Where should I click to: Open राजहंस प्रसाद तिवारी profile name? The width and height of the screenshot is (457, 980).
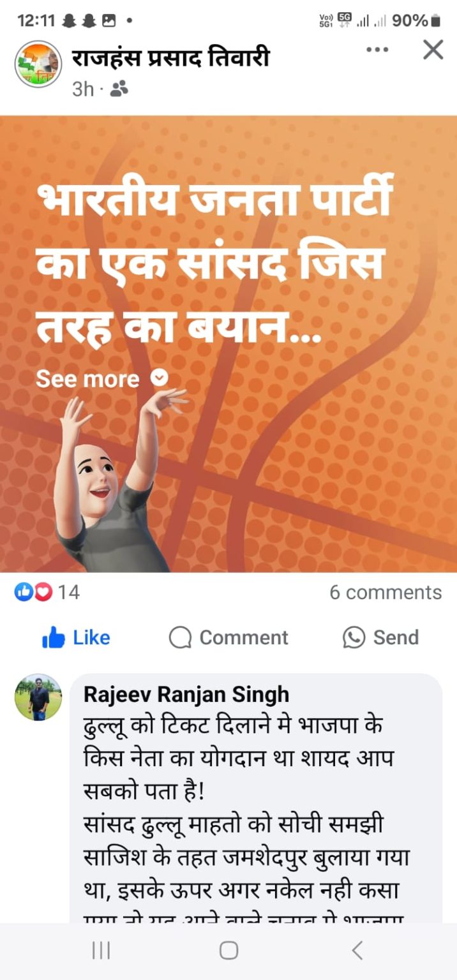point(170,59)
